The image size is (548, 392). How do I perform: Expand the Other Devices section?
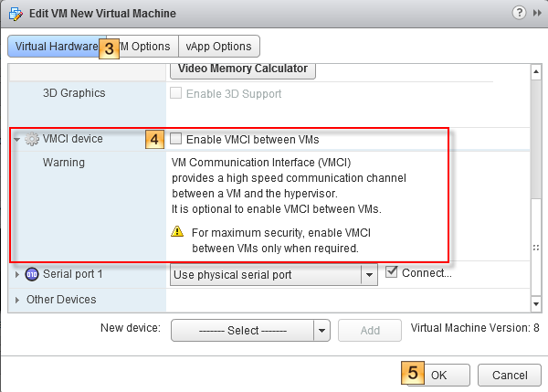pyautogui.click(x=16, y=300)
